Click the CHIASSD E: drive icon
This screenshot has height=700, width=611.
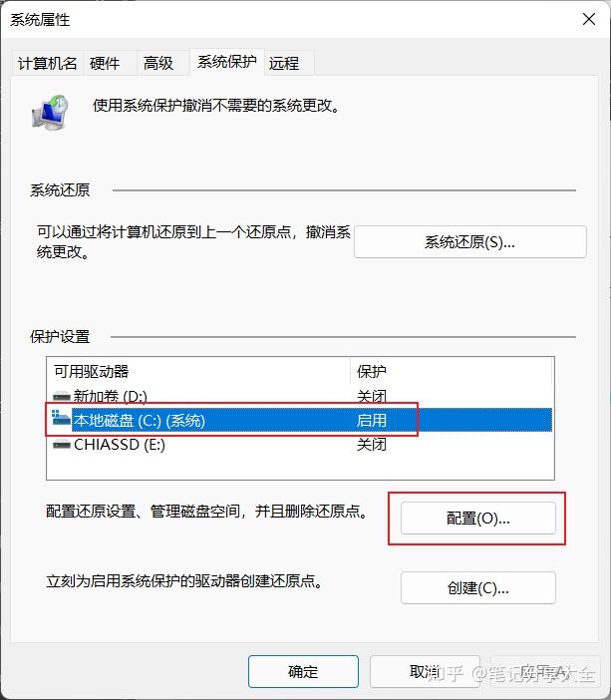62,445
